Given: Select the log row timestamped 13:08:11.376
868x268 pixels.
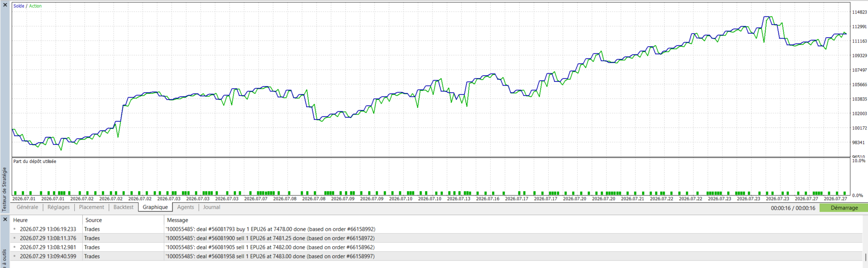Looking at the screenshot, I should (436, 238).
